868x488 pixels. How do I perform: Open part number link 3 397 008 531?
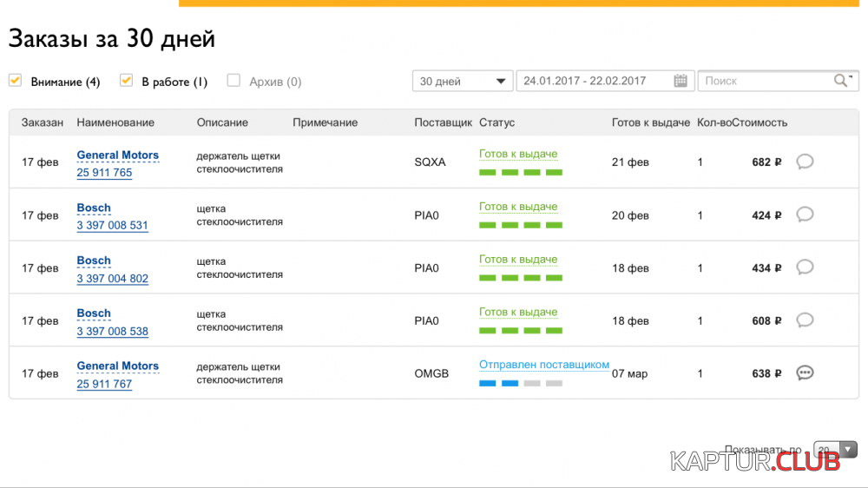[112, 226]
